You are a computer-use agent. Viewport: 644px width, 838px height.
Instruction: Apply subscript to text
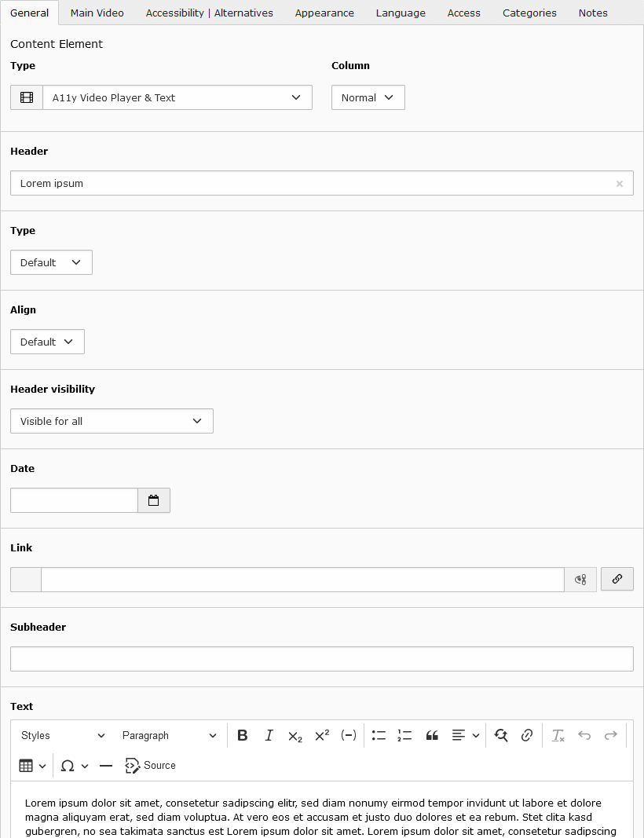click(x=295, y=735)
